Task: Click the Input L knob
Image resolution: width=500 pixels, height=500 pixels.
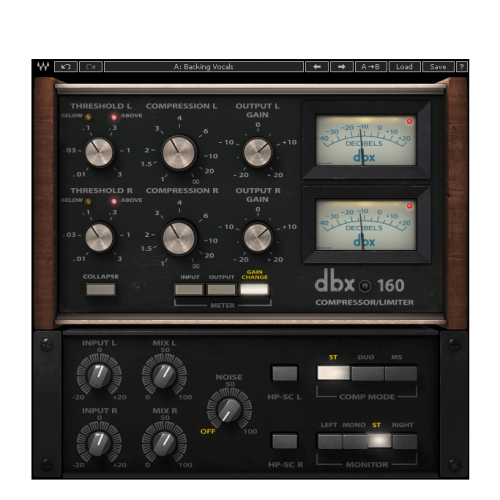Action: (99, 375)
